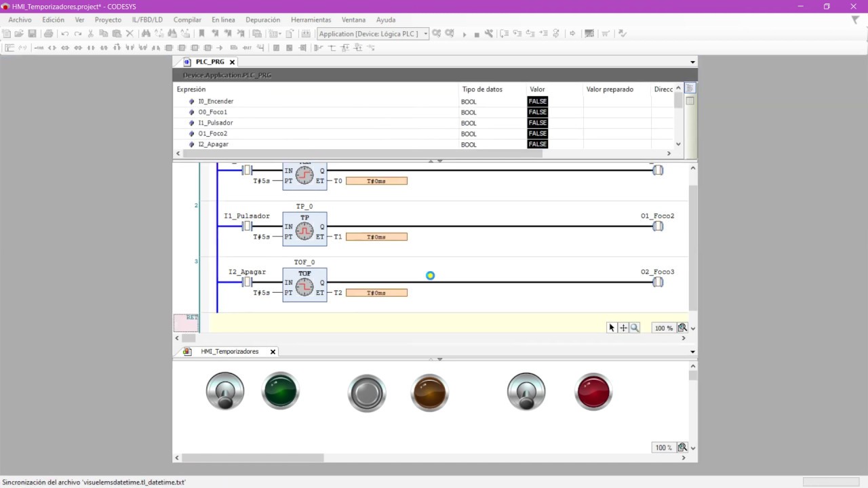Click the Login gear icon
This screenshot has height=488, width=868.
(x=437, y=33)
